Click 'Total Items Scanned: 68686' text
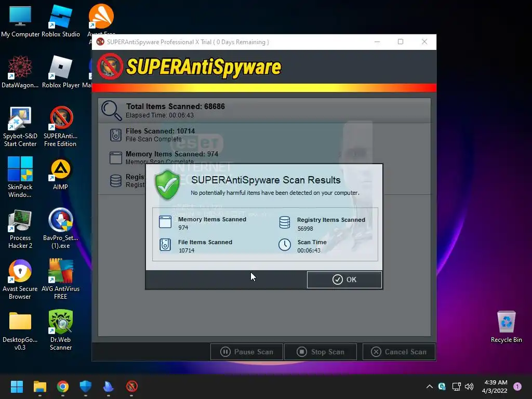This screenshot has height=399, width=532. pyautogui.click(x=176, y=107)
